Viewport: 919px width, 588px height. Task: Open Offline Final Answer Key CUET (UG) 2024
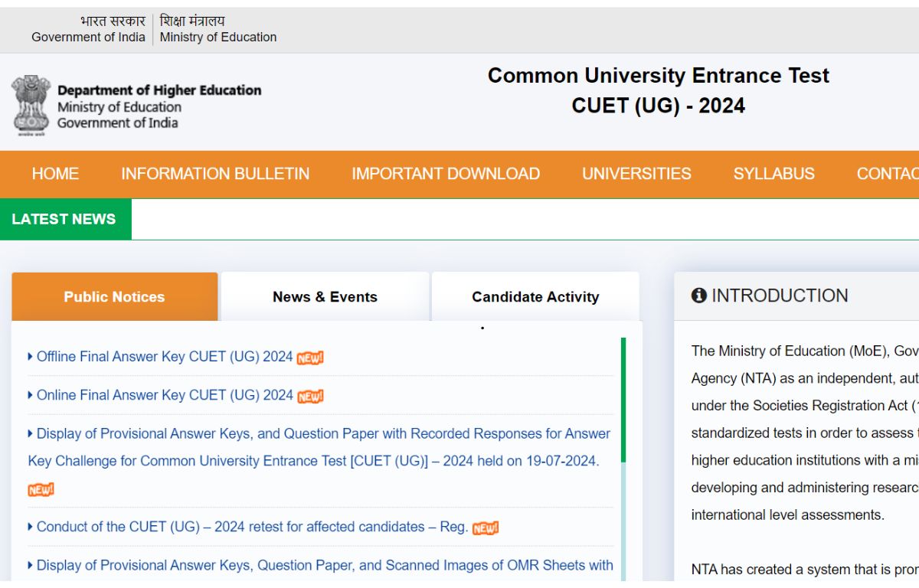[165, 357]
